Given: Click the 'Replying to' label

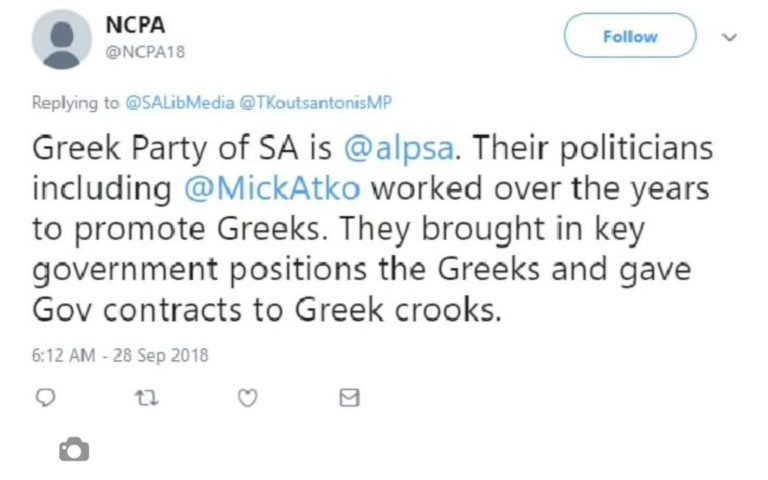Looking at the screenshot, I should [75, 103].
